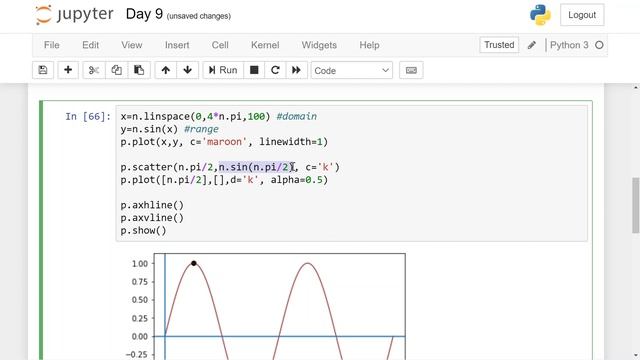Click the p.show() line
This screenshot has height=360, width=640.
143,231
